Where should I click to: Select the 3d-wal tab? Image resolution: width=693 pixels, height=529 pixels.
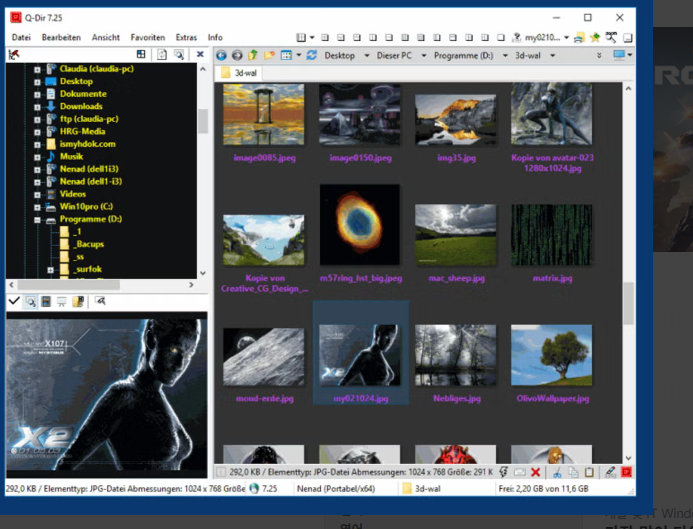239,73
